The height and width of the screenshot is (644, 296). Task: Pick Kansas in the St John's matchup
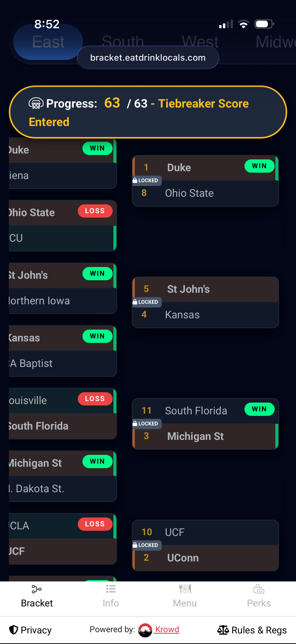182,314
